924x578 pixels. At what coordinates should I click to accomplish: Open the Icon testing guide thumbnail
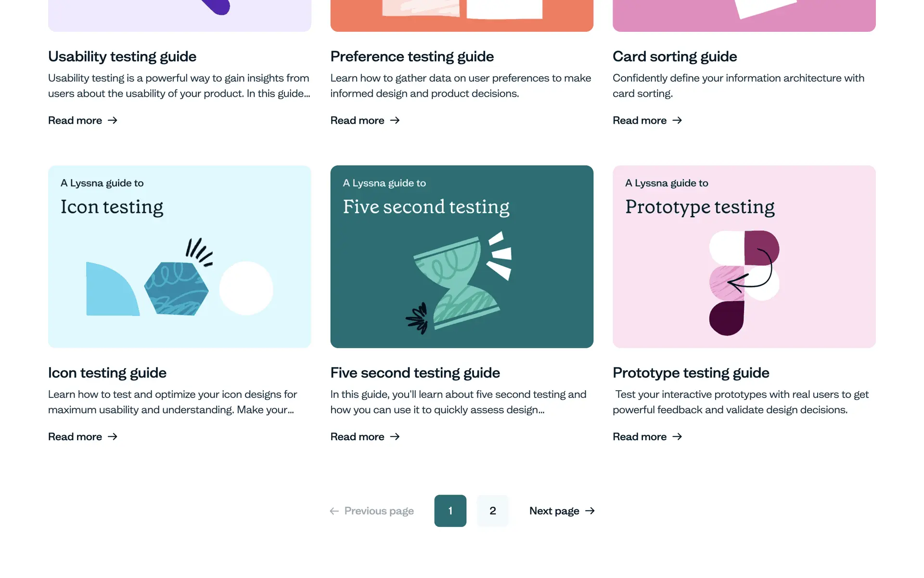(x=180, y=256)
